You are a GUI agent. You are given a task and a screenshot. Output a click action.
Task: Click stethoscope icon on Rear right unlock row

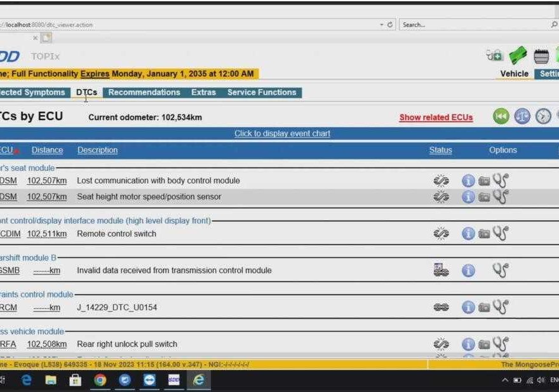click(x=501, y=344)
